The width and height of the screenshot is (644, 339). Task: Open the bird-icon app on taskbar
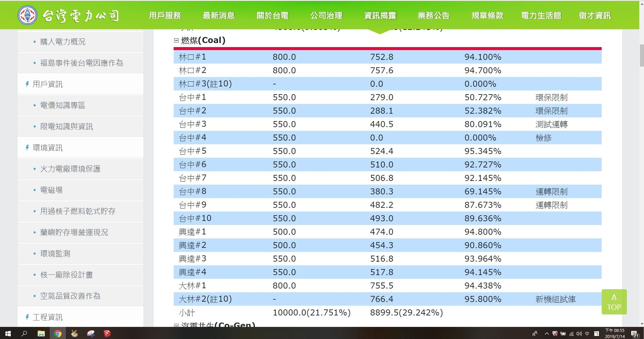pyautogui.click(x=74, y=334)
